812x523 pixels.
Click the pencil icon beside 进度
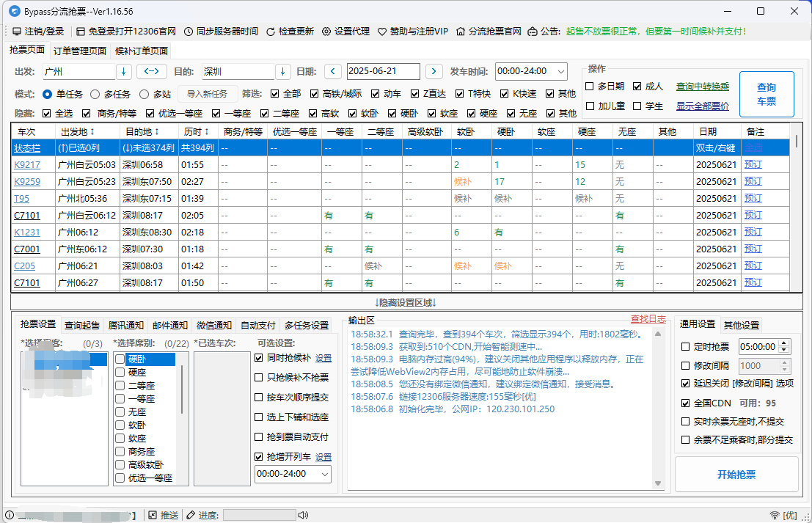point(191,515)
